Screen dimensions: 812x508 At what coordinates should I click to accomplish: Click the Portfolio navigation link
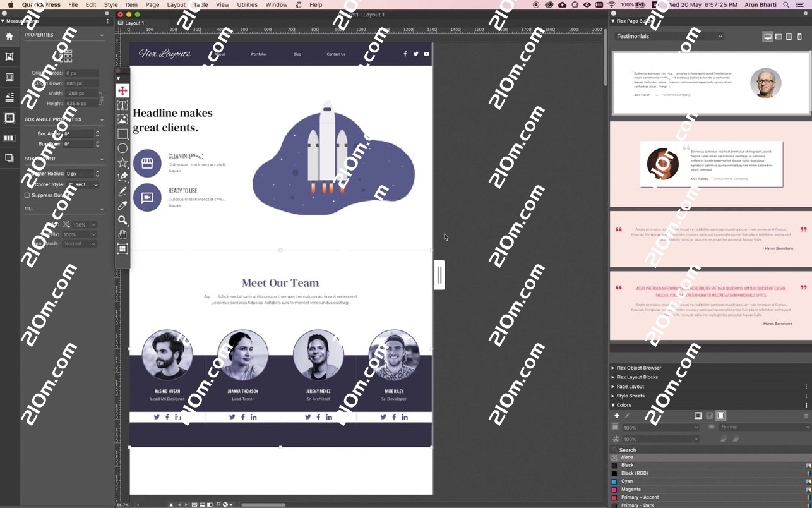[x=258, y=54]
